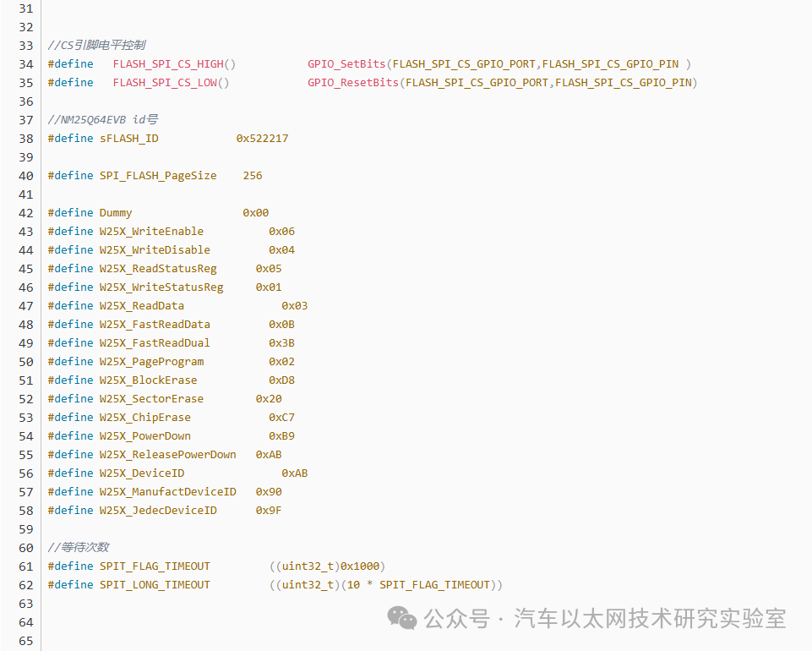Click line number 34 in gutter
This screenshot has width=812, height=651.
[26, 64]
